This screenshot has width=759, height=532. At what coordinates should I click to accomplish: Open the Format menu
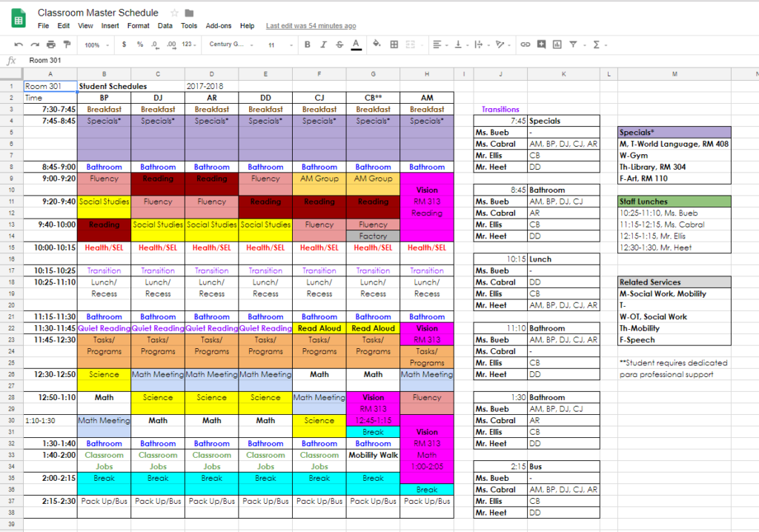tap(138, 24)
